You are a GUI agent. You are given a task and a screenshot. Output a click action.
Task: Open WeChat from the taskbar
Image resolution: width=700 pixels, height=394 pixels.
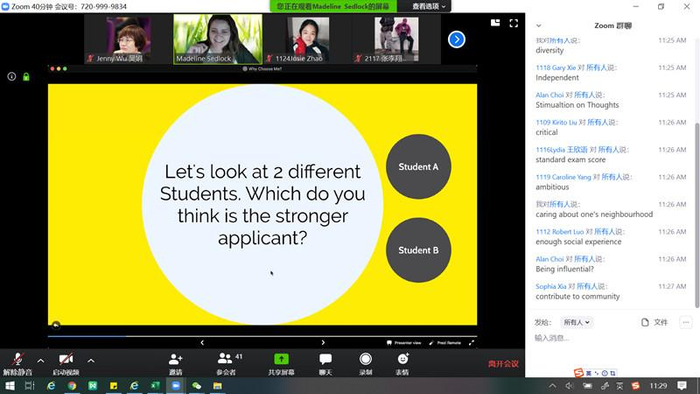(x=196, y=386)
